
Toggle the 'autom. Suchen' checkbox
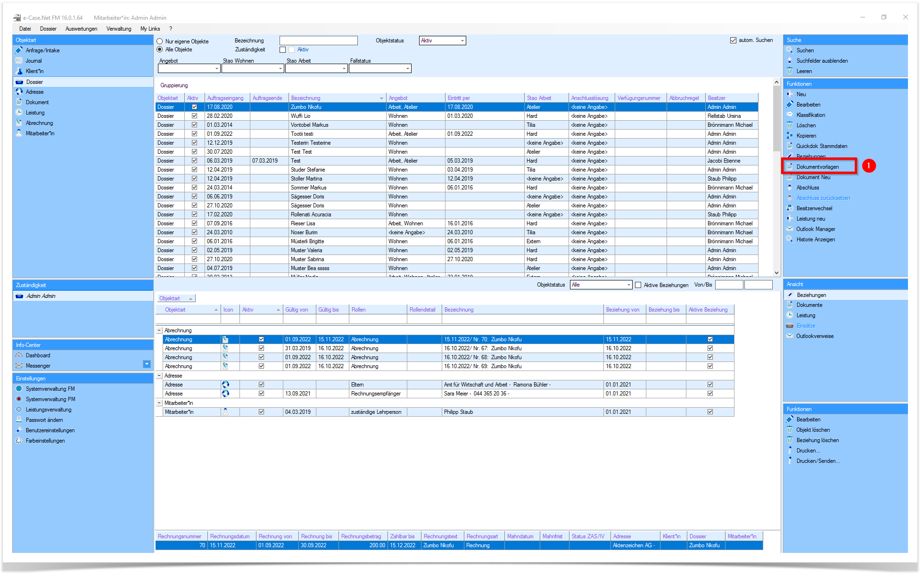733,40
